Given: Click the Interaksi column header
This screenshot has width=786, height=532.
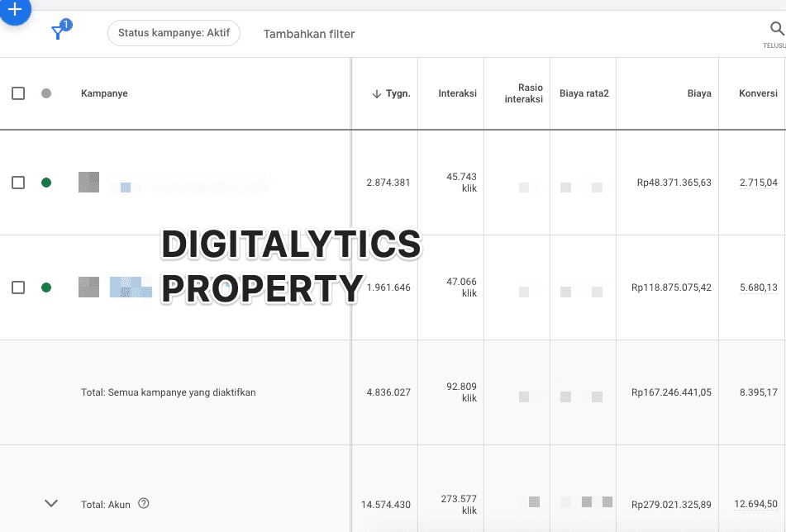Looking at the screenshot, I should (x=457, y=93).
